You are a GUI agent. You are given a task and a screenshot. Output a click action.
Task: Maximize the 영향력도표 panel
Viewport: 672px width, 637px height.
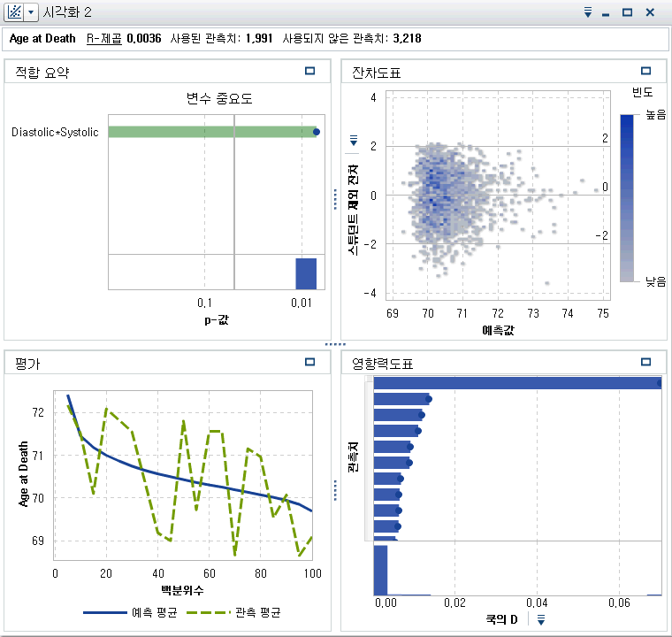tap(645, 362)
